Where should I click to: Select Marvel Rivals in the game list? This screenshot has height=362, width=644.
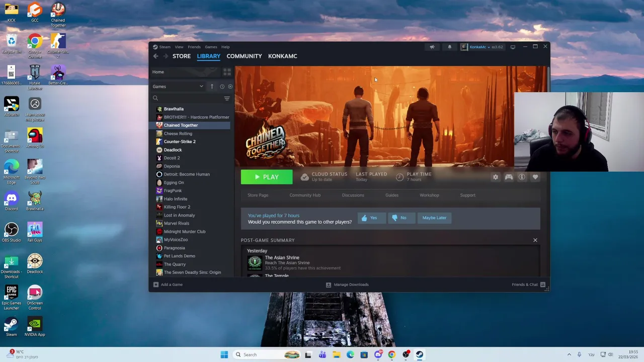[x=191, y=223]
